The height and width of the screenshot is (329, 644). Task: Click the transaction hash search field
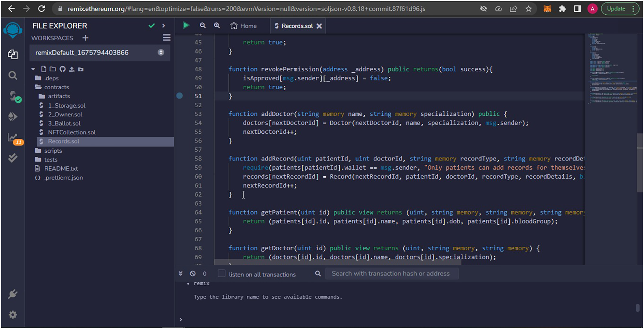click(x=392, y=274)
